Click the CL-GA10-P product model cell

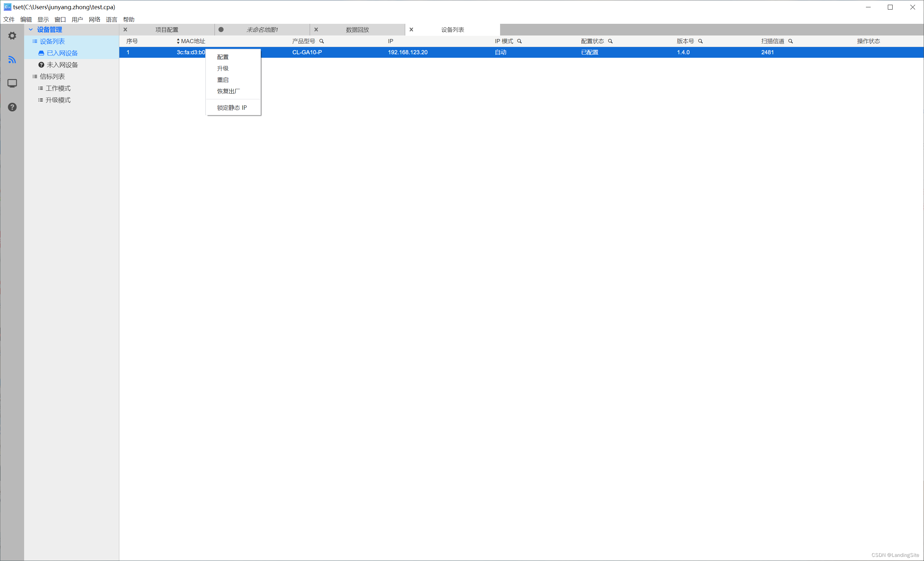pos(307,52)
